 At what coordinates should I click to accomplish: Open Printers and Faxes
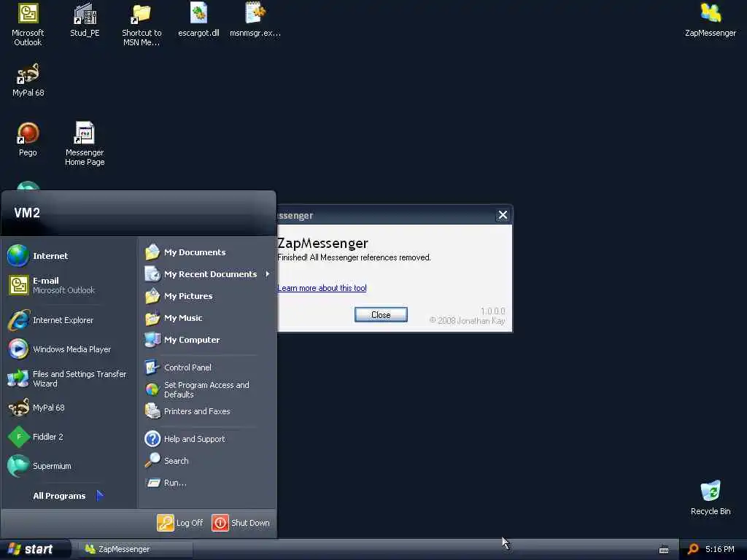coord(207,411)
